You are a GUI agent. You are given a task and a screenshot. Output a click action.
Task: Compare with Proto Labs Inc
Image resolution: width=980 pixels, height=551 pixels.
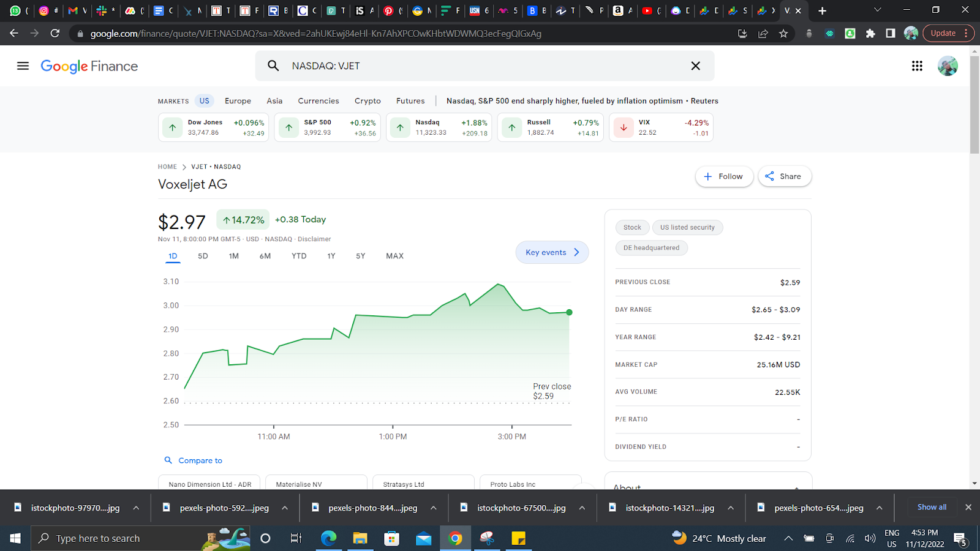530,482
